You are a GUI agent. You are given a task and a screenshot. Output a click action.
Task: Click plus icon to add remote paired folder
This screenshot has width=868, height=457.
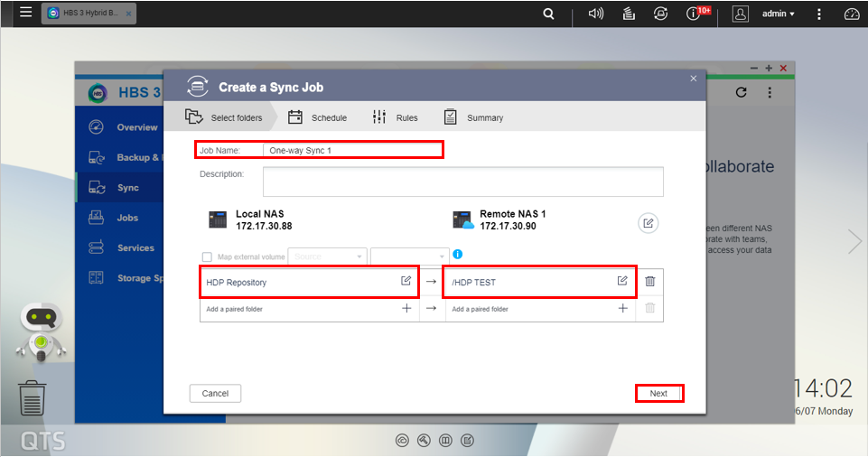point(622,308)
